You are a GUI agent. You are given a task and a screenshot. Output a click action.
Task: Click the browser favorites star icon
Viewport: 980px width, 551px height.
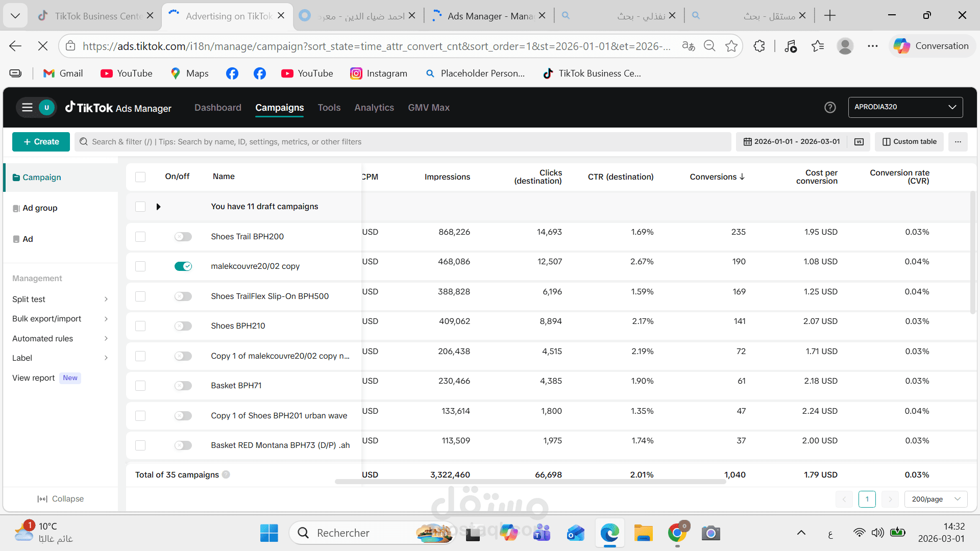pyautogui.click(x=731, y=46)
